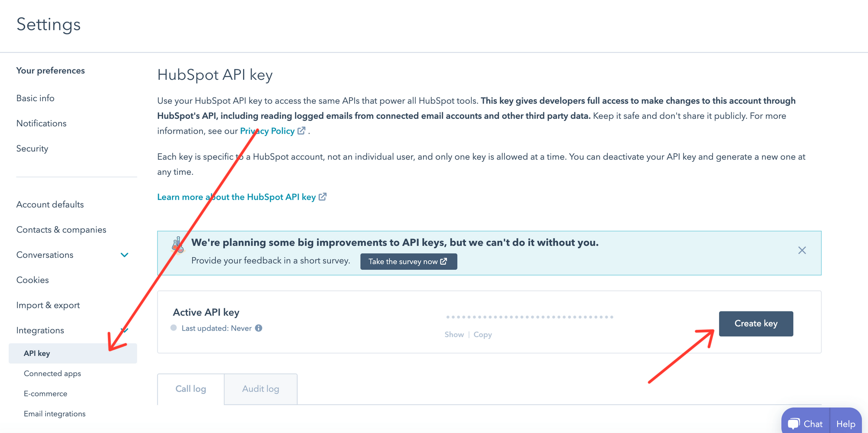The width and height of the screenshot is (868, 433).
Task: Dismiss the API keys improvements banner
Action: pyautogui.click(x=802, y=250)
